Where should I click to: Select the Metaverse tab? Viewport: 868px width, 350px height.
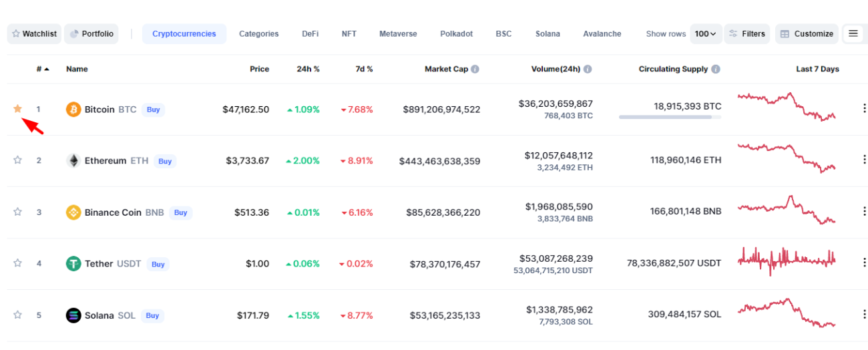coord(398,33)
